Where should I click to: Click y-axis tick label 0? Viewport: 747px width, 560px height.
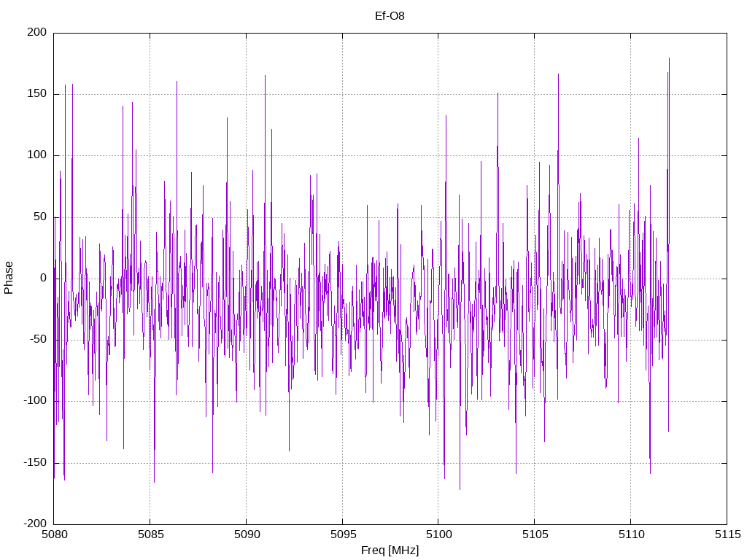pos(43,278)
